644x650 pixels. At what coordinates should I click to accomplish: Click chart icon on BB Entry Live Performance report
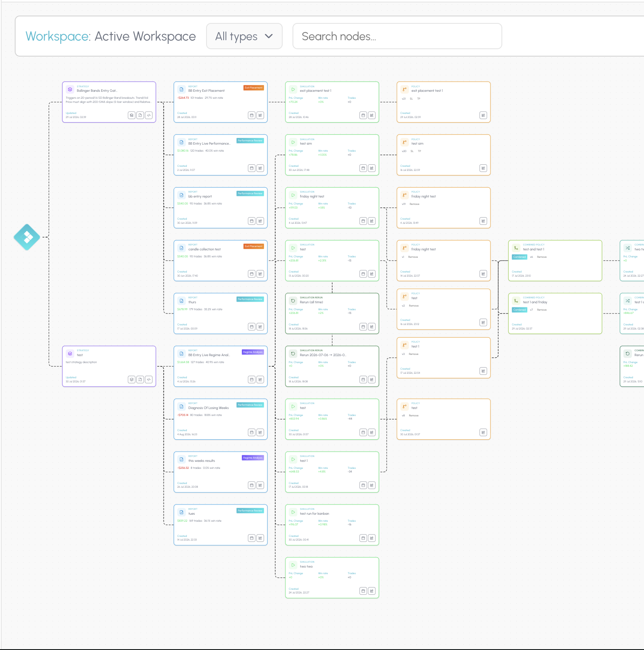point(260,168)
